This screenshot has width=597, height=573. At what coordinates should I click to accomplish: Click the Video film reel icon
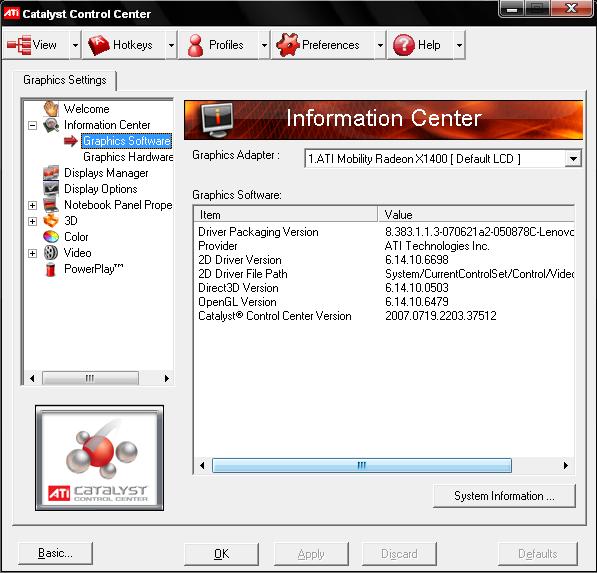[51, 252]
